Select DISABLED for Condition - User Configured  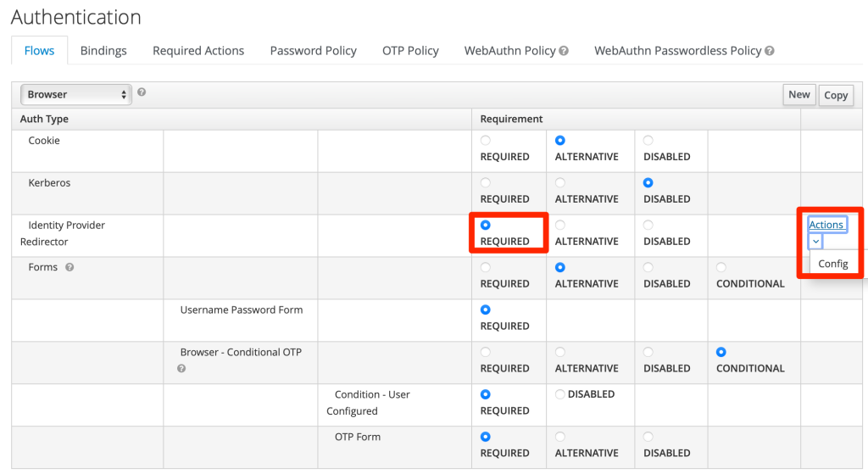(x=560, y=394)
